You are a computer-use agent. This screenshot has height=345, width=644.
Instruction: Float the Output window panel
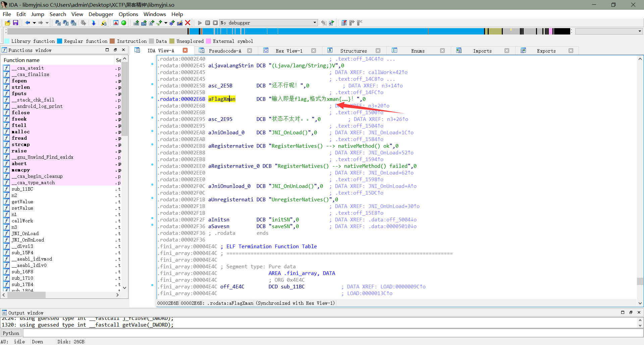[x=631, y=313]
